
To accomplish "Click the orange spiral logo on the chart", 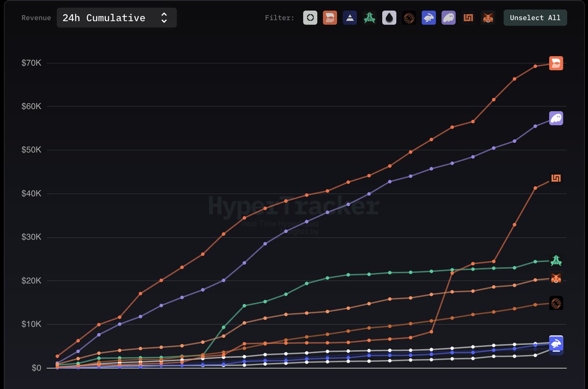I will [556, 178].
